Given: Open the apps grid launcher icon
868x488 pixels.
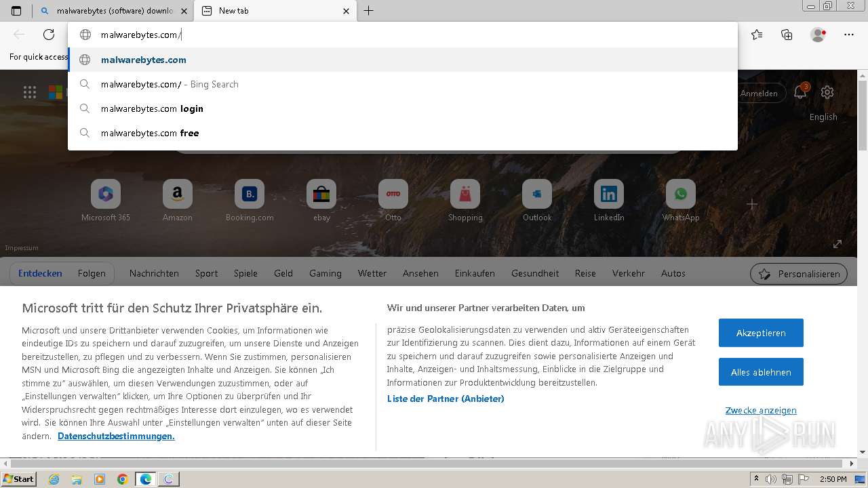Looking at the screenshot, I should [30, 92].
